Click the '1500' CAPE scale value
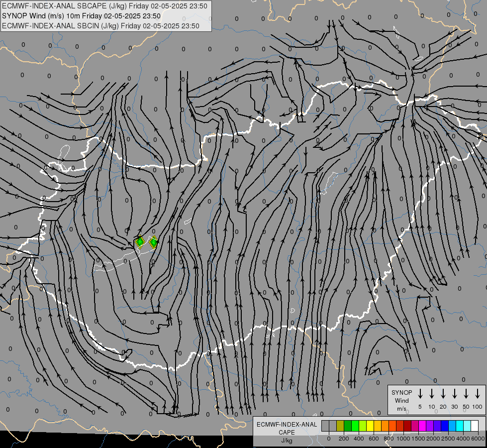Screen dimensions: 487x448 pyautogui.click(x=418, y=439)
